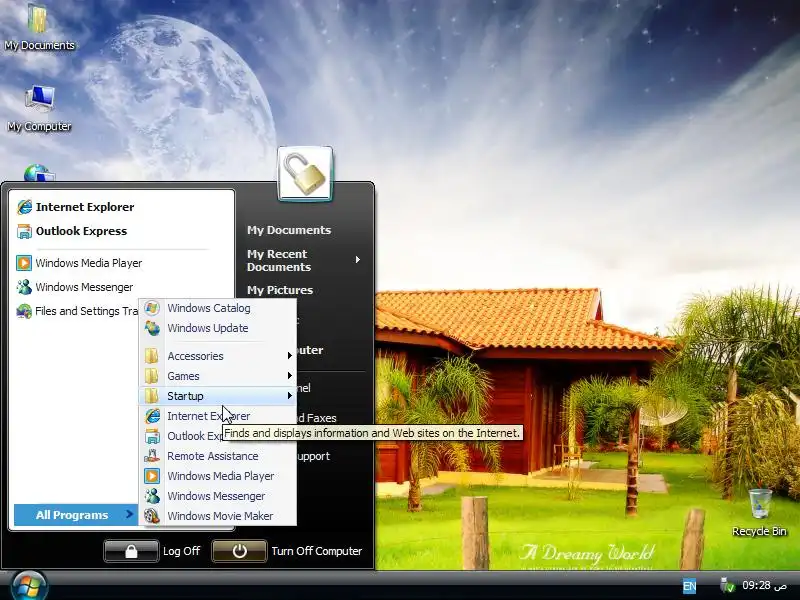Expand the Accessories submenu arrow

pyautogui.click(x=289, y=356)
